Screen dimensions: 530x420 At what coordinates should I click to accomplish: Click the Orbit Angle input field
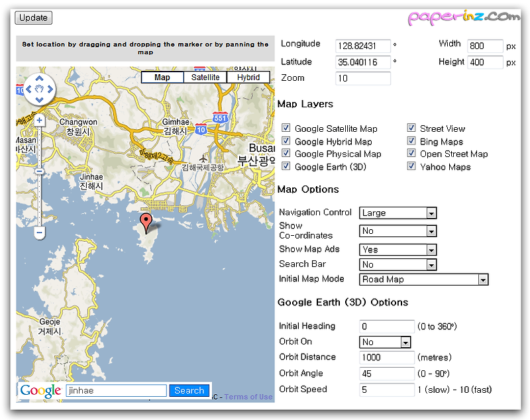(387, 374)
